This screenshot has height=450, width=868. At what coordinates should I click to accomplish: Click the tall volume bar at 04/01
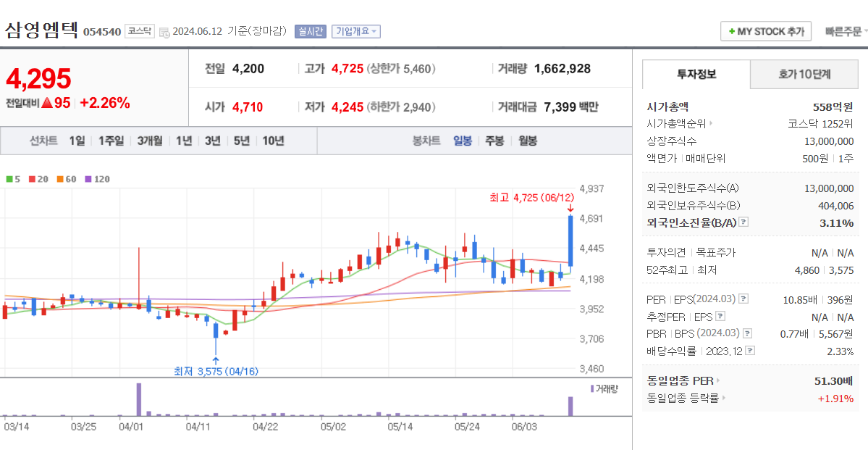point(139,399)
